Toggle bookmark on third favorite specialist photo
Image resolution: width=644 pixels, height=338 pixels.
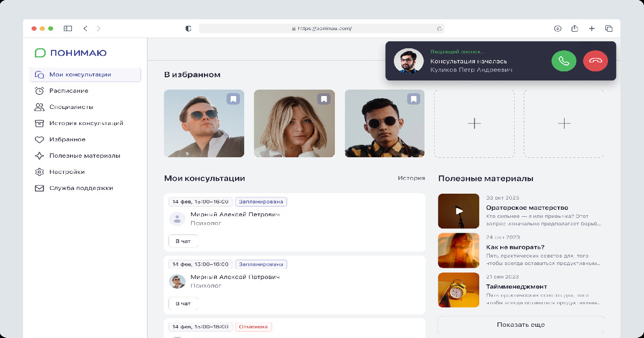click(x=413, y=99)
